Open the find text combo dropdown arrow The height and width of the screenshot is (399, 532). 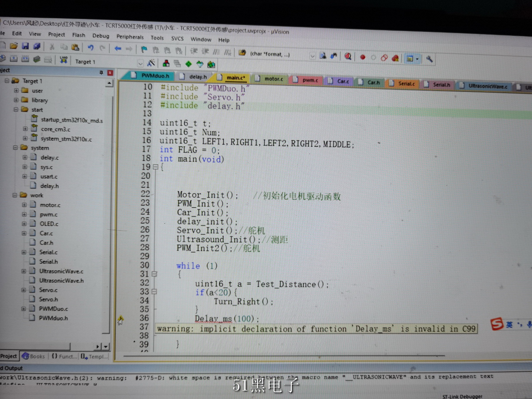pos(312,55)
